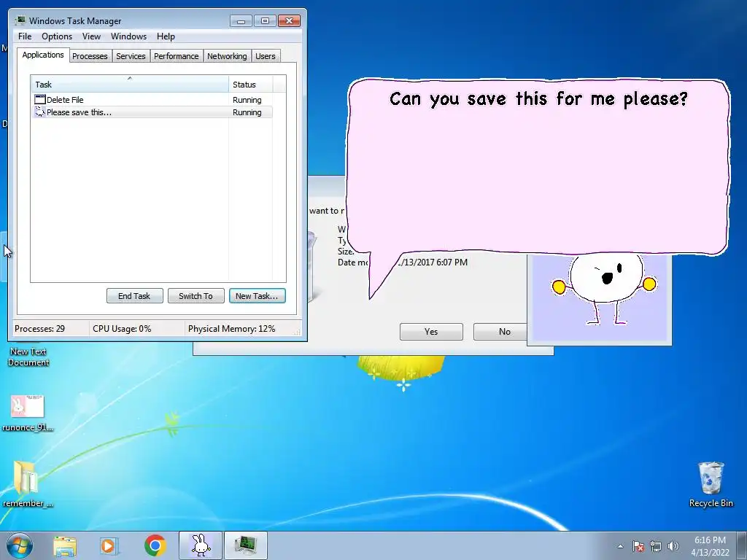Screen dimensions: 747x560
Task: Open the Windows Start button
Action: (20, 545)
